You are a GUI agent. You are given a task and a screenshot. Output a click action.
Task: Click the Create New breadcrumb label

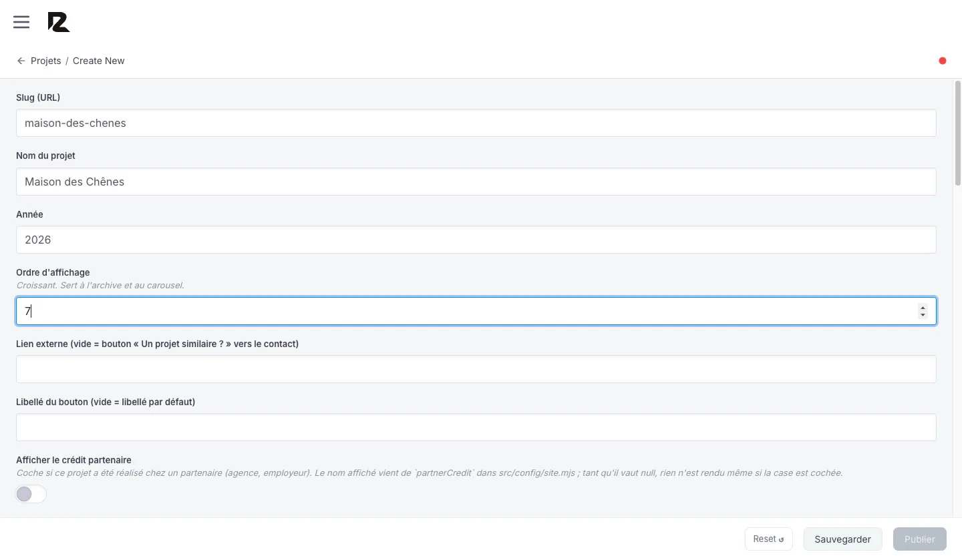point(99,61)
